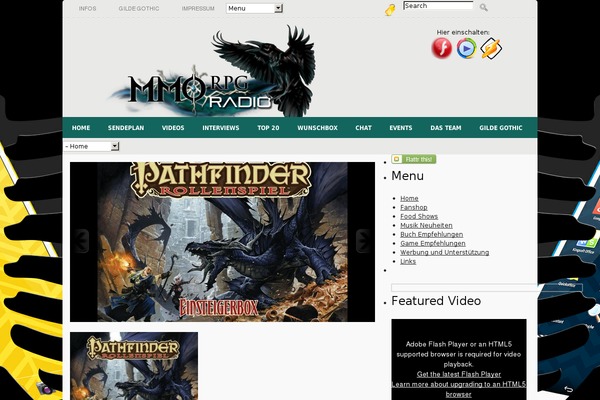The width and height of the screenshot is (600, 400).
Task: Show next slide with right arrow
Action: [363, 240]
